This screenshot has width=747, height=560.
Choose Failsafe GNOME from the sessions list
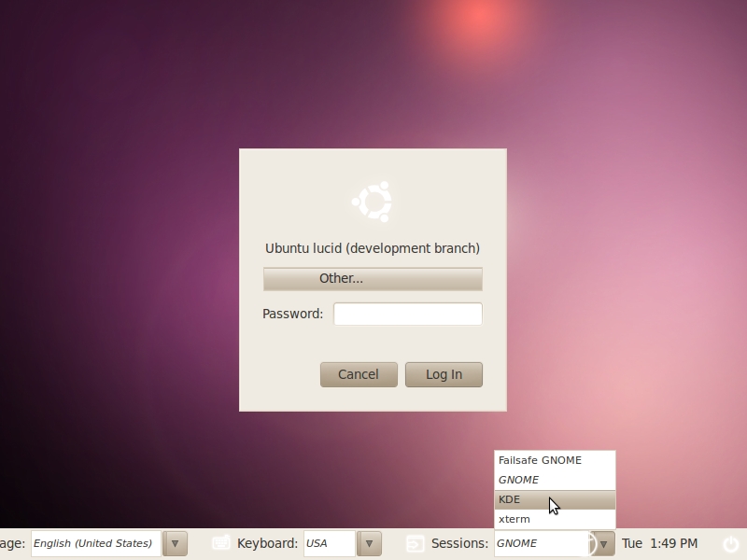click(x=555, y=460)
